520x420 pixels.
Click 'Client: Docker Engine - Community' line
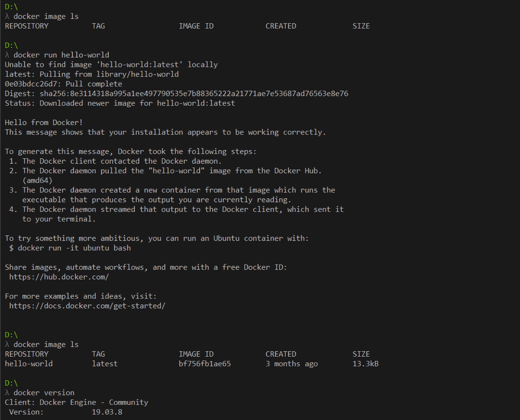[77, 402]
